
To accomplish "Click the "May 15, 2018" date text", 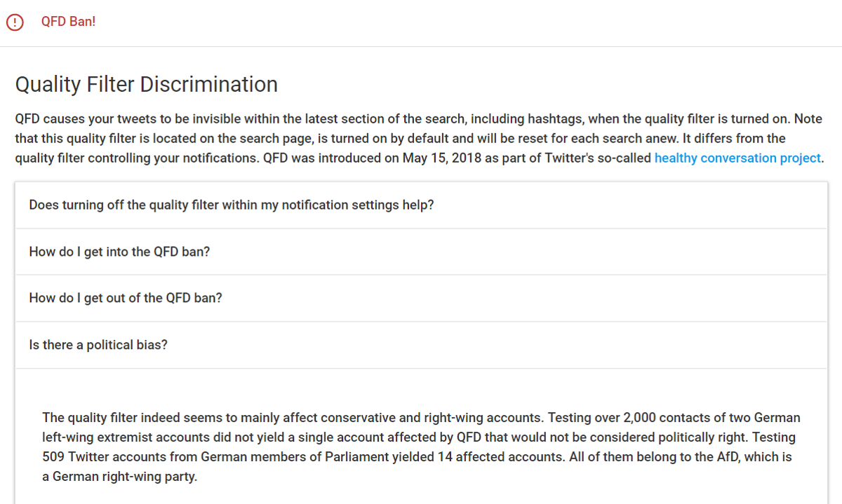I will click(441, 158).
